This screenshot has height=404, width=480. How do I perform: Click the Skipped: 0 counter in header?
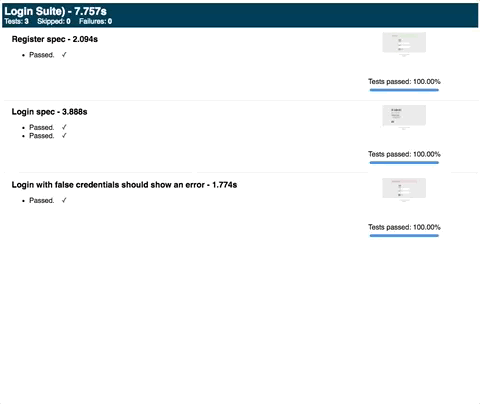point(54,21)
